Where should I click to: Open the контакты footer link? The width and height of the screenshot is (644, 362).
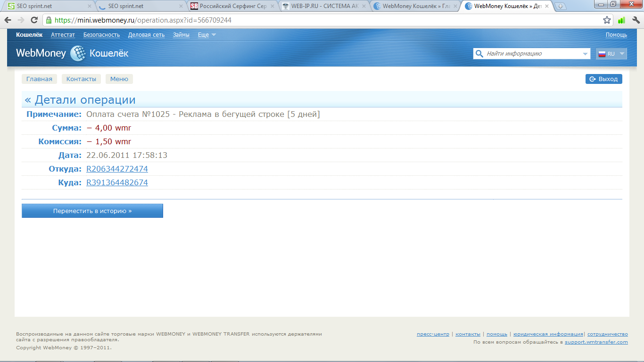[468, 334]
